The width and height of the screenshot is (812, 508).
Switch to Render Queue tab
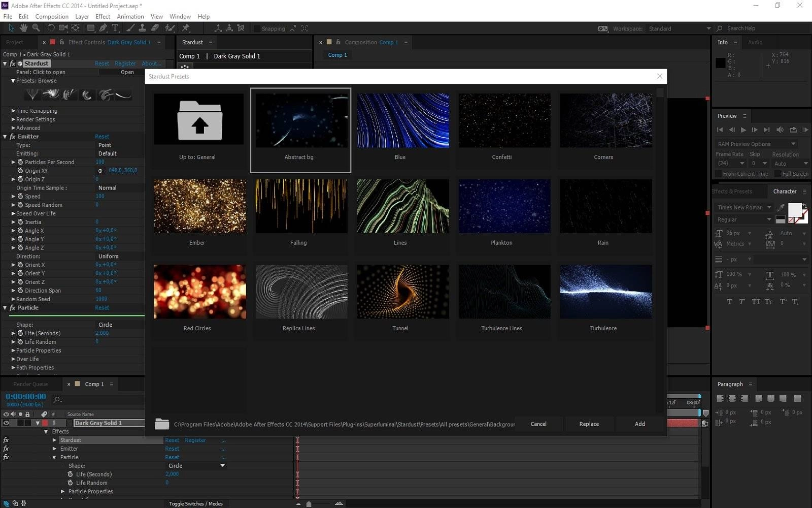coord(30,384)
